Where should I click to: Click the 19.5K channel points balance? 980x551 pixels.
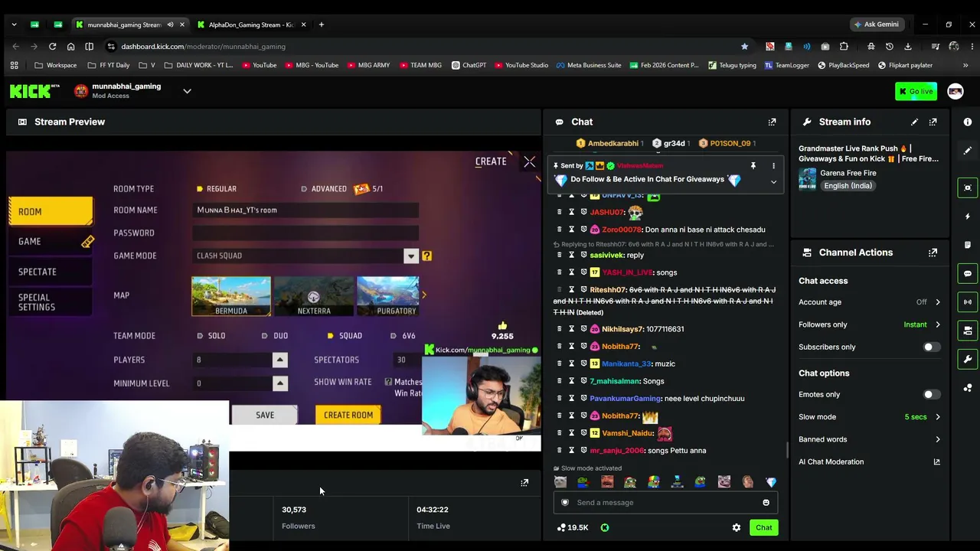pyautogui.click(x=573, y=527)
